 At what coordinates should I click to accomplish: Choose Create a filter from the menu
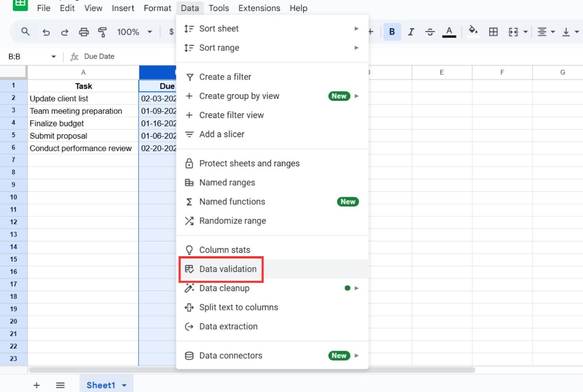(225, 77)
